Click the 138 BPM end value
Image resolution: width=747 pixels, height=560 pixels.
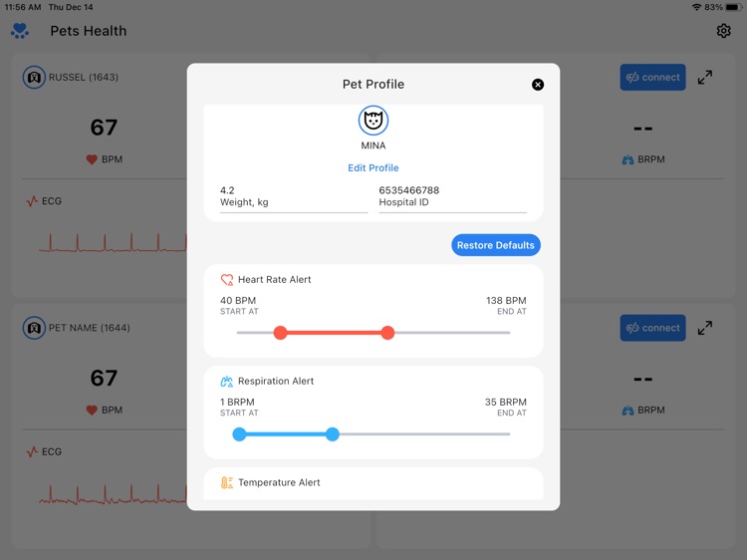(x=506, y=301)
